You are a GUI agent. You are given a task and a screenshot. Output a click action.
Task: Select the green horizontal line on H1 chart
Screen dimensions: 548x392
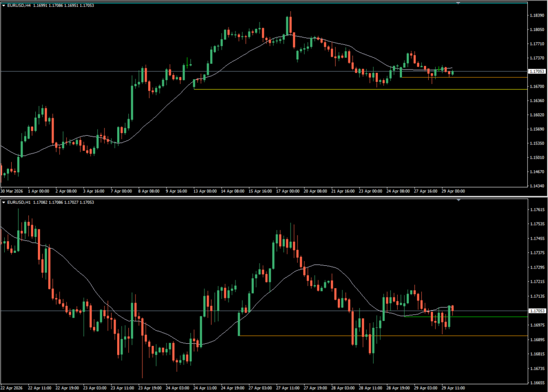click(466, 317)
